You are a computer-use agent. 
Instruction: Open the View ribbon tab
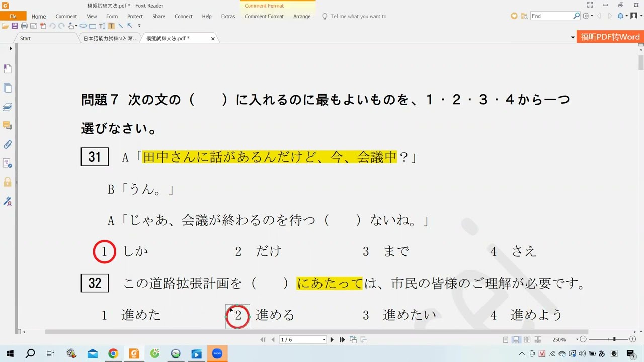(x=92, y=16)
